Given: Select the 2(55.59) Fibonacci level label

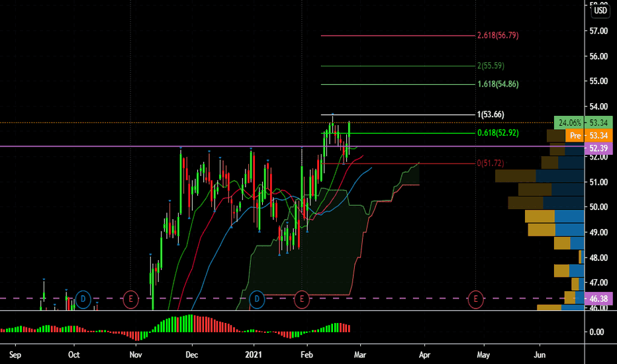Looking at the screenshot, I should [x=491, y=66].
